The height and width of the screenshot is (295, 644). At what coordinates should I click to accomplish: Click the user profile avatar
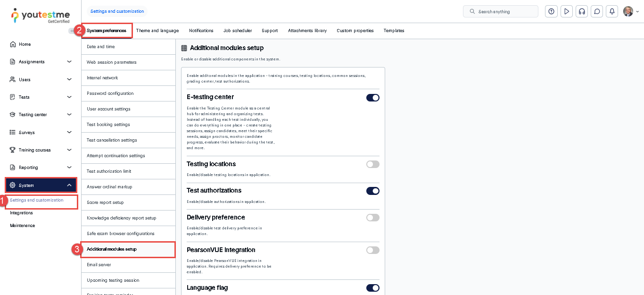point(628,11)
